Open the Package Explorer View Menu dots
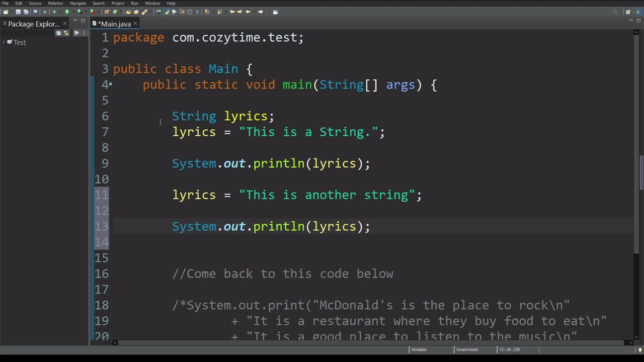Image resolution: width=644 pixels, height=362 pixels. pos(84,33)
